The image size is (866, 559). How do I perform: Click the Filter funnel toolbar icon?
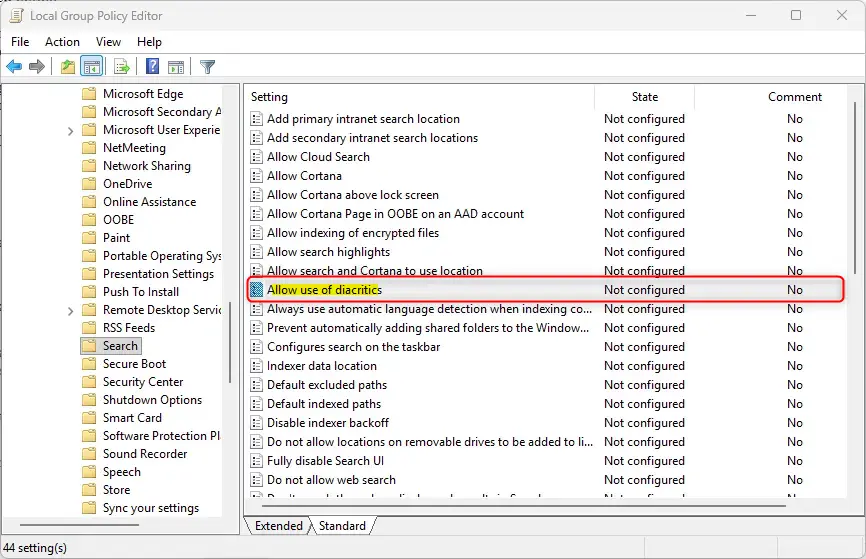tap(208, 67)
